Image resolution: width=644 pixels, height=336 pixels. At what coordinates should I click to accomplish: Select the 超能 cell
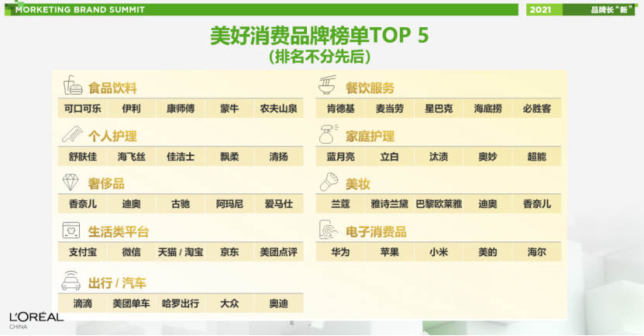tap(537, 157)
